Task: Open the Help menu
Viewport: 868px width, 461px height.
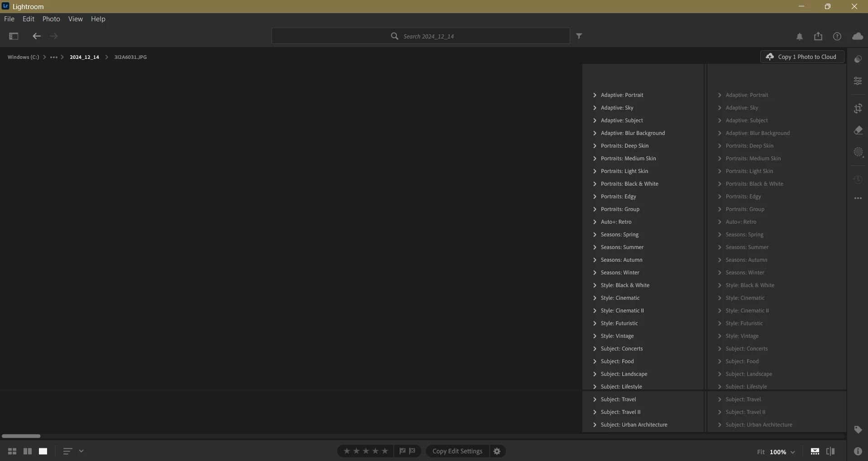Action: [98, 19]
